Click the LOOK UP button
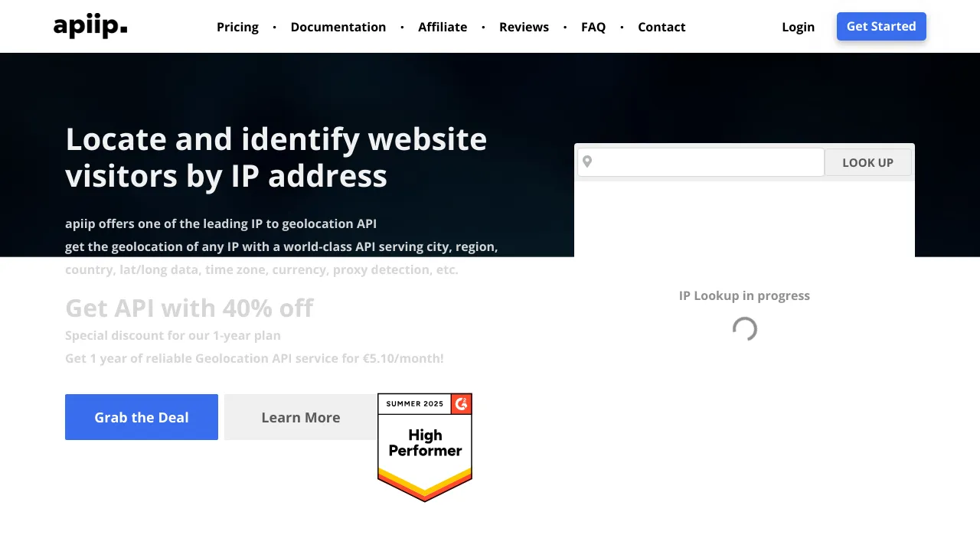The width and height of the screenshot is (980, 551). tap(868, 162)
